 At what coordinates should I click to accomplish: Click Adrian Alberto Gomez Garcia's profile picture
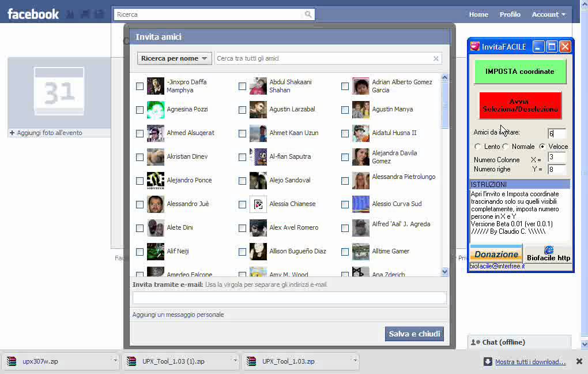361,86
